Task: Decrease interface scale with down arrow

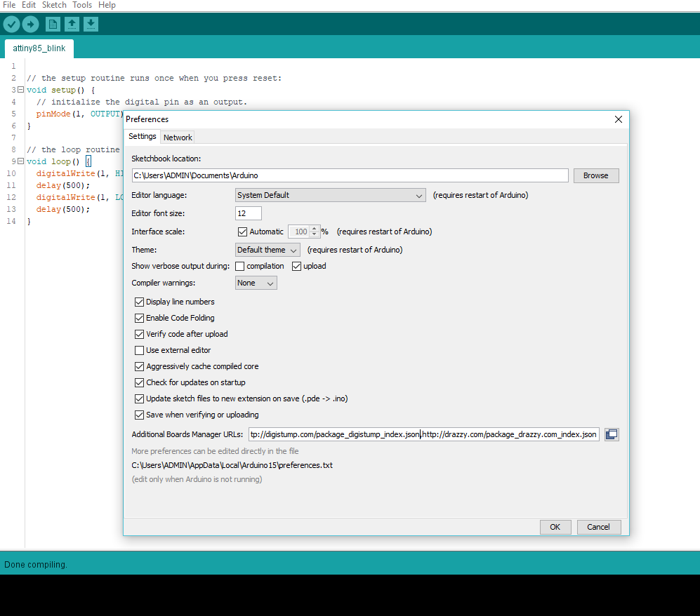Action: tap(315, 234)
